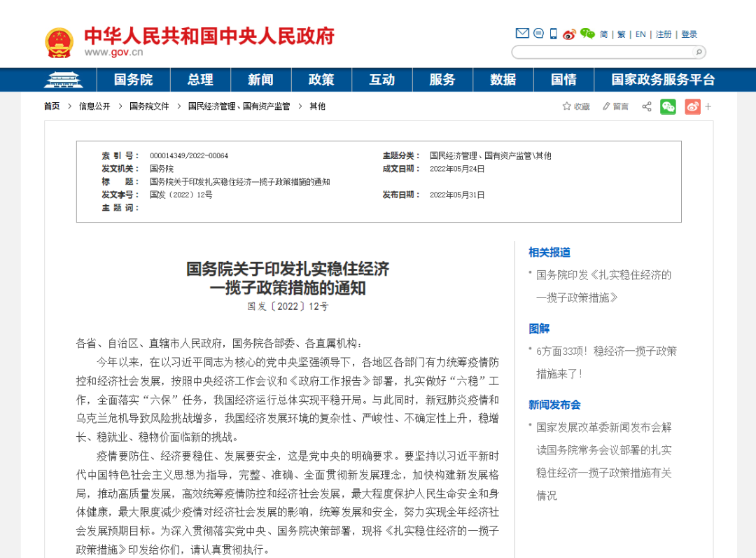Open 信息公开 breadcrumb link
Image resolution: width=756 pixels, height=558 pixels.
(94, 106)
